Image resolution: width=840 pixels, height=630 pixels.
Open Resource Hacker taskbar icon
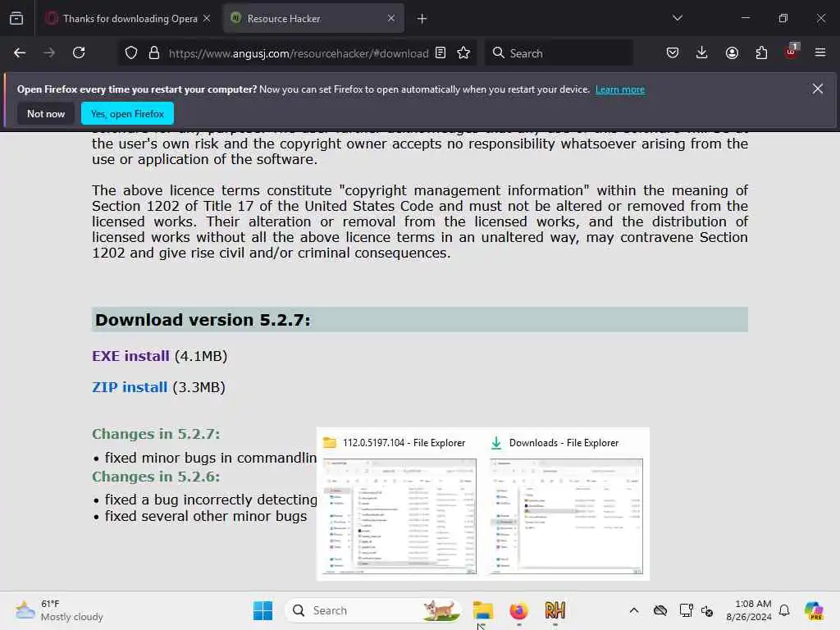point(555,610)
